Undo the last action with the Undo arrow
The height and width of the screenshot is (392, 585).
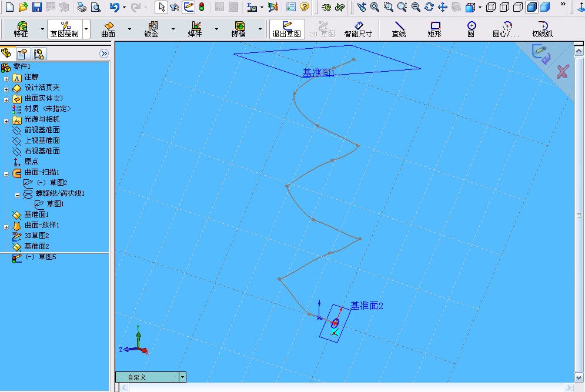tap(115, 6)
